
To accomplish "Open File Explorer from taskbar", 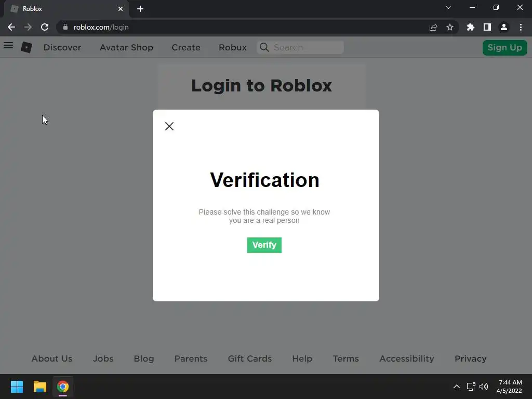I will 39,387.
